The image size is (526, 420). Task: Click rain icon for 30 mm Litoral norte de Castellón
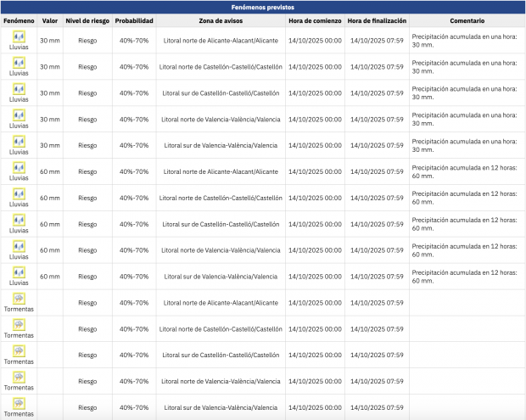(19, 63)
